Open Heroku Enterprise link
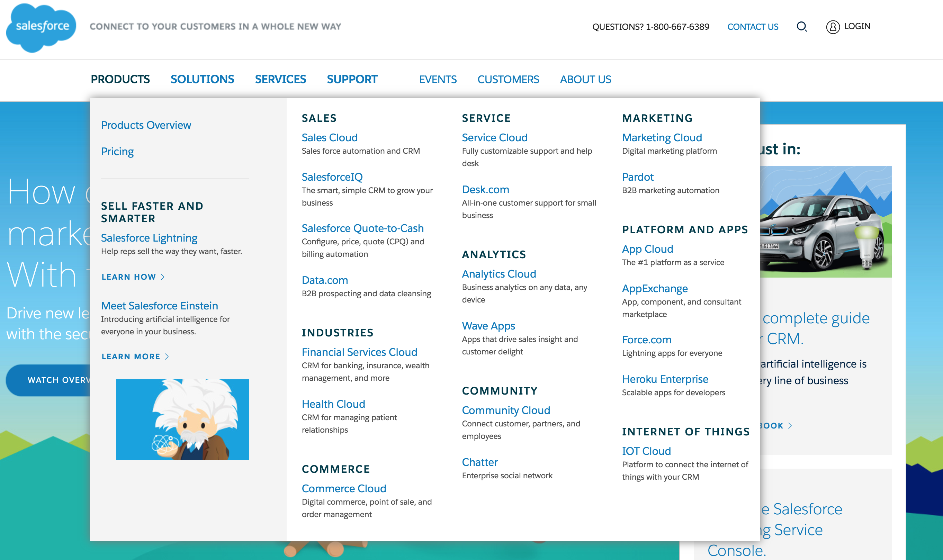 point(665,379)
